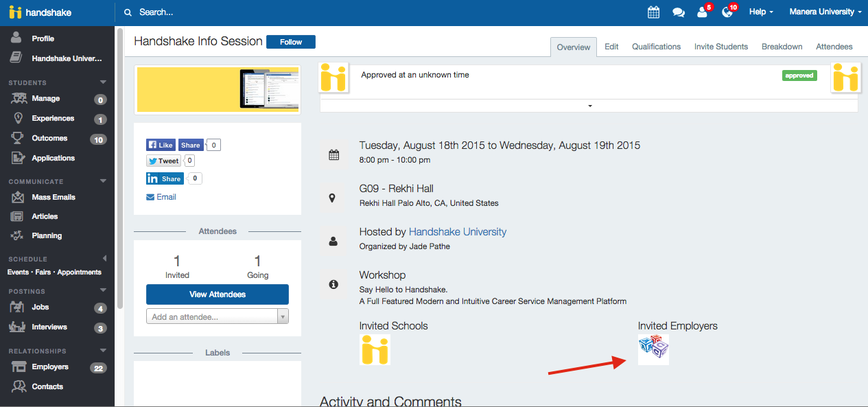The width and height of the screenshot is (868, 407).
Task: Click the green approved status badge
Action: 799,75
